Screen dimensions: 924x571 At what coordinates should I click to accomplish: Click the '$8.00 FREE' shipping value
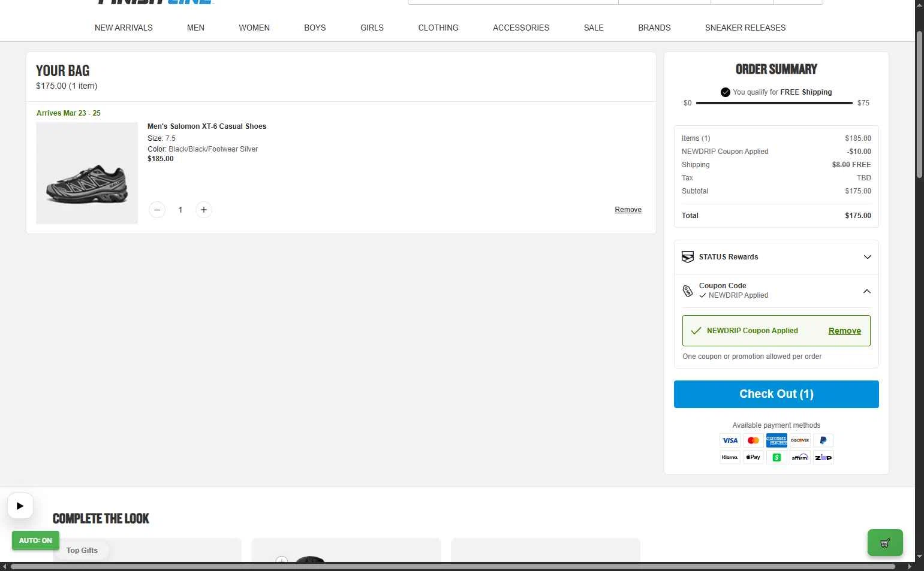[851, 165]
